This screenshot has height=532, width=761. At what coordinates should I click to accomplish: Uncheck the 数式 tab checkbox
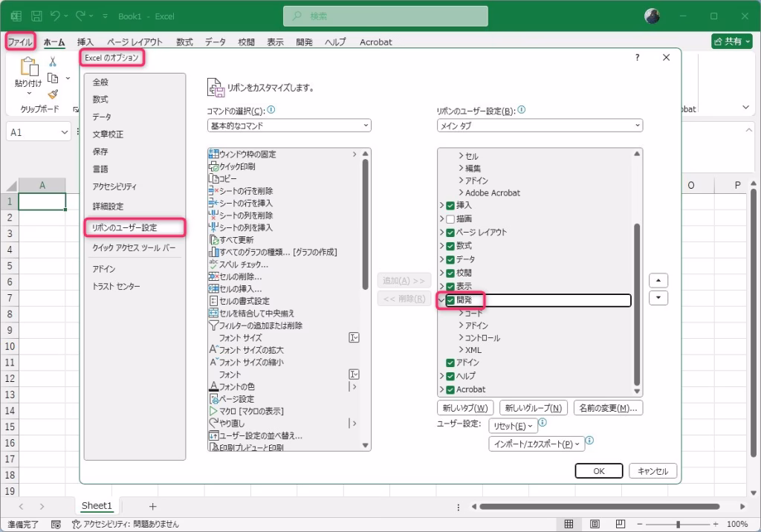coord(450,246)
